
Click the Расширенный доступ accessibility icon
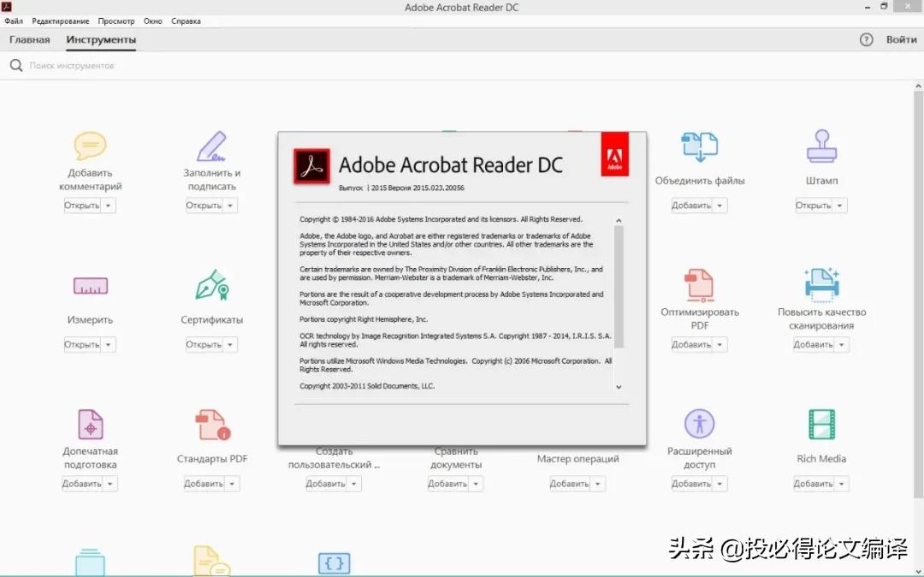700,424
